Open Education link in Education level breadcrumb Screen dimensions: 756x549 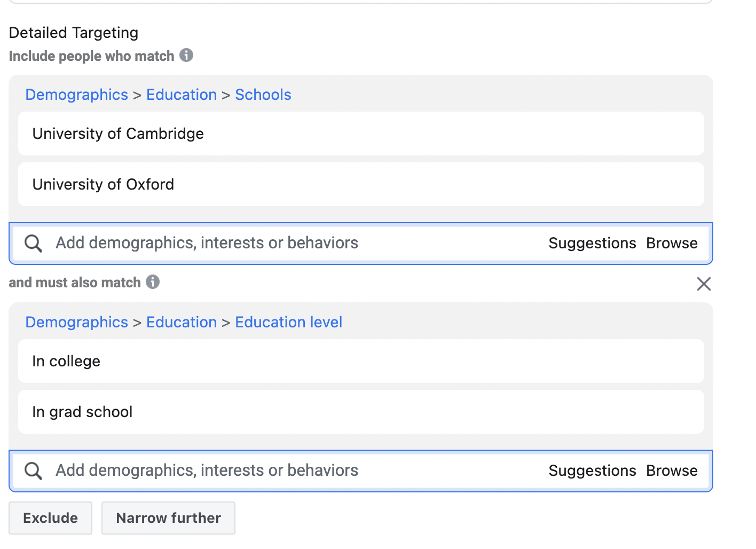182,322
